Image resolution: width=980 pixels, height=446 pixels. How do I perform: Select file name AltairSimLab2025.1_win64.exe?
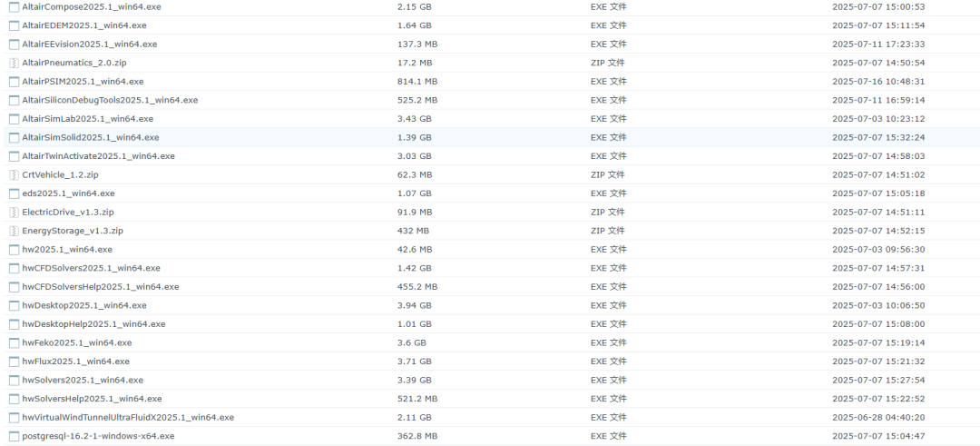tap(87, 119)
